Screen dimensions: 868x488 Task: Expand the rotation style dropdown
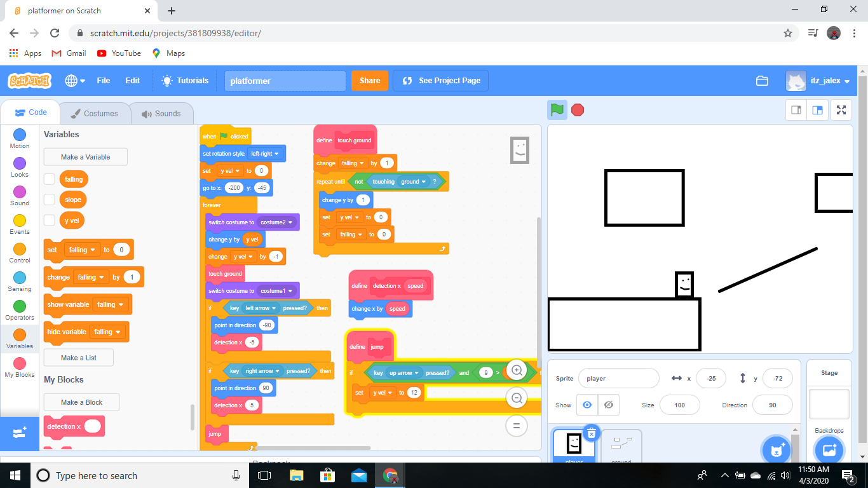[x=266, y=153]
